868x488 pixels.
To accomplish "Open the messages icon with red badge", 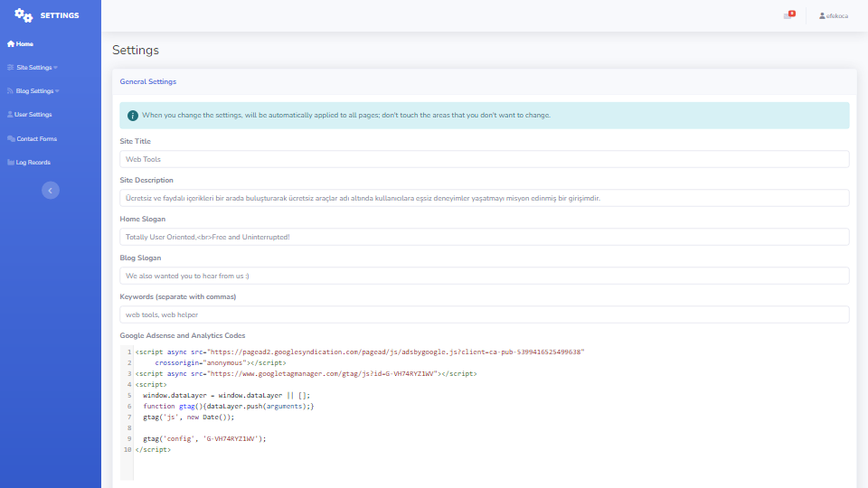I will click(x=789, y=15).
